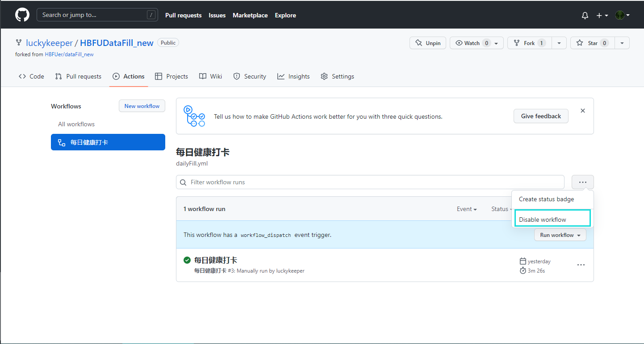Click in the Search or jump to field

pyautogui.click(x=97, y=15)
